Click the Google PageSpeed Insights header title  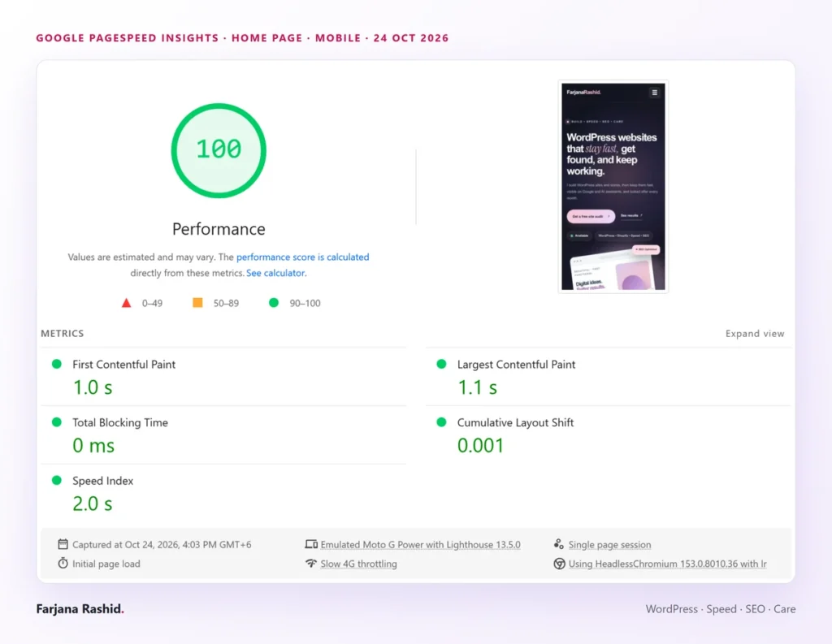tap(242, 38)
